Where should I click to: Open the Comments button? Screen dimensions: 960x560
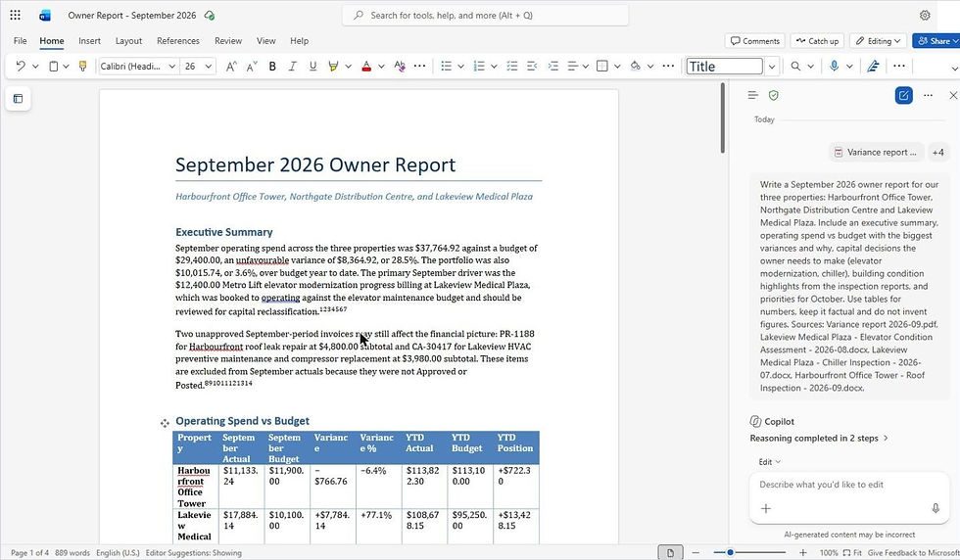tap(755, 41)
